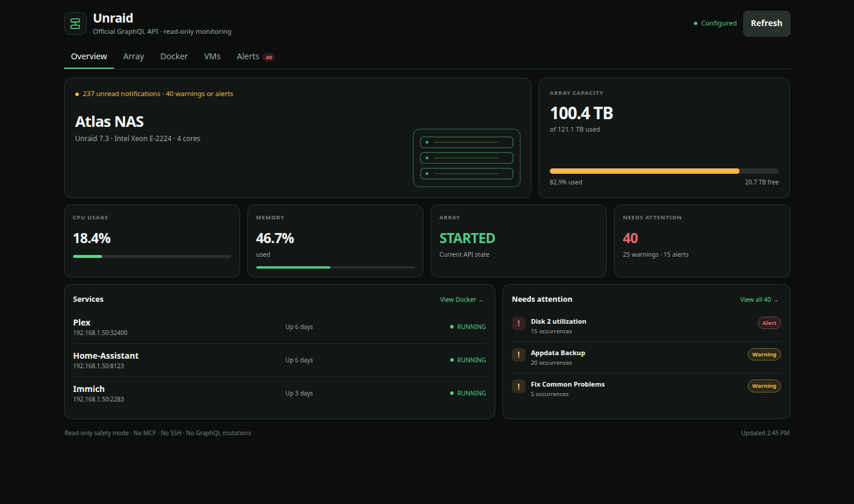
Task: Click the 18.4% CPU usage value
Action: 92,238
